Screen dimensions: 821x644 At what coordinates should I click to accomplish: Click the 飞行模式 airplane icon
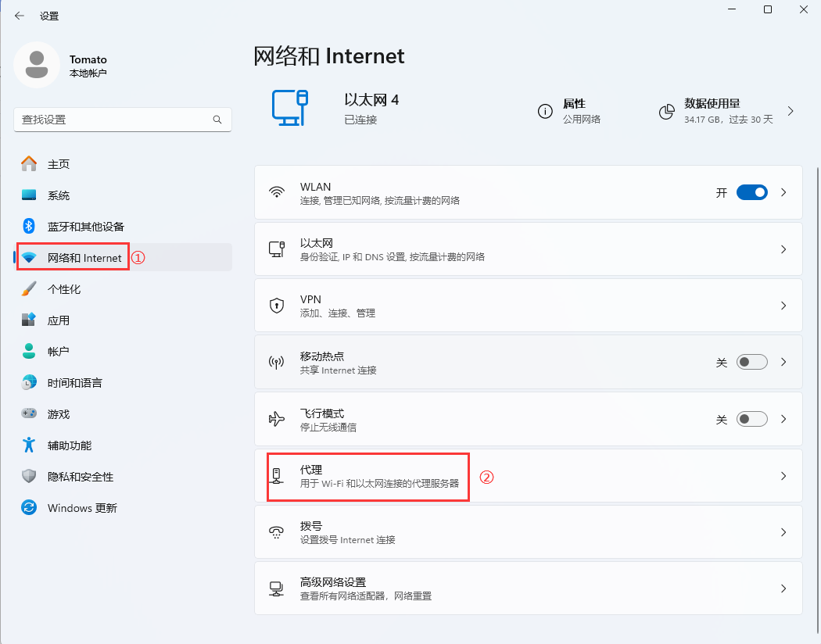(276, 420)
